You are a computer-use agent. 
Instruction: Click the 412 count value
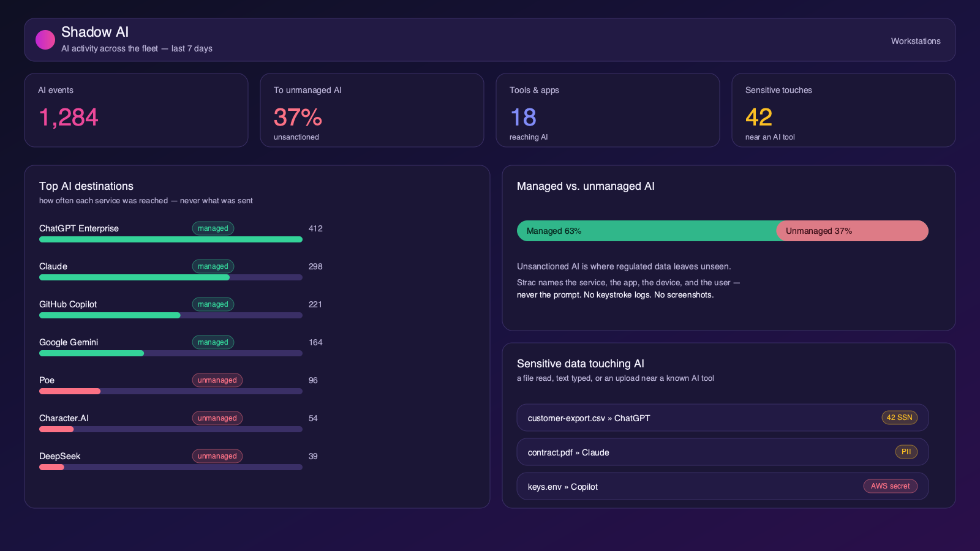tap(315, 228)
